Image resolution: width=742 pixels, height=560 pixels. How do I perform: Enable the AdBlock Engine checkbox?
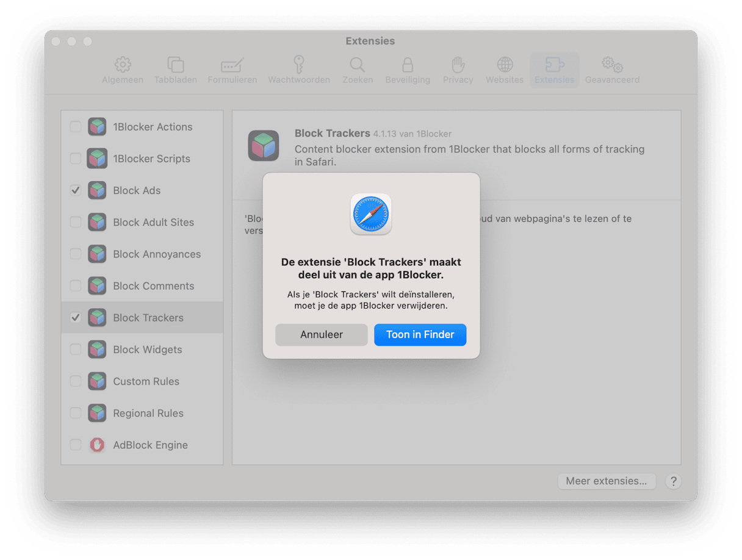(x=76, y=445)
